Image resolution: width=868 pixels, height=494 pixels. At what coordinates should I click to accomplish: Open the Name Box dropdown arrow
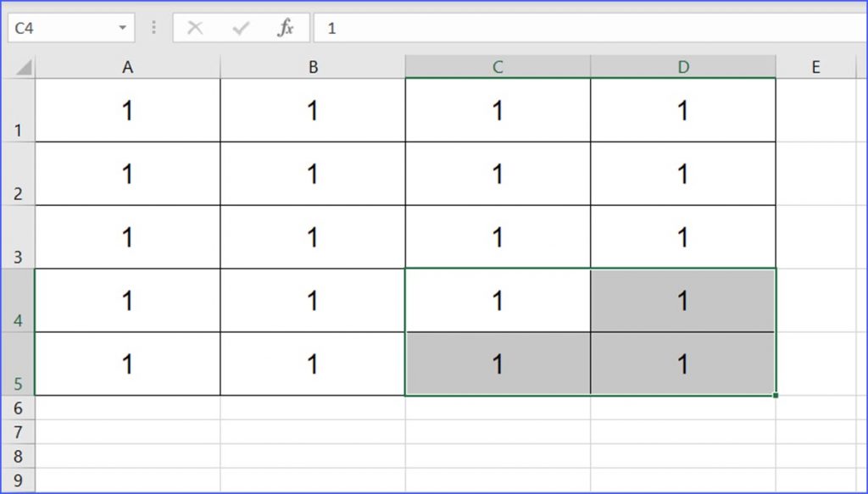[122, 28]
